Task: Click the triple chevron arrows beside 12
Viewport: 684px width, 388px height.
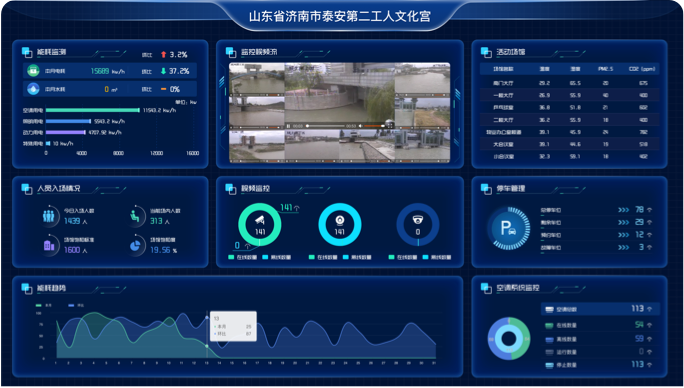Action: (623, 235)
